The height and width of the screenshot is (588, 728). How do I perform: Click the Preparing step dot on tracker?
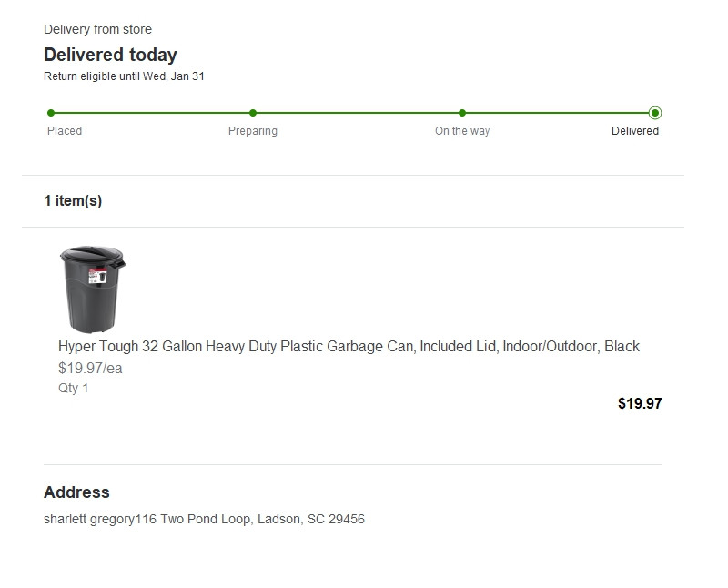click(253, 113)
